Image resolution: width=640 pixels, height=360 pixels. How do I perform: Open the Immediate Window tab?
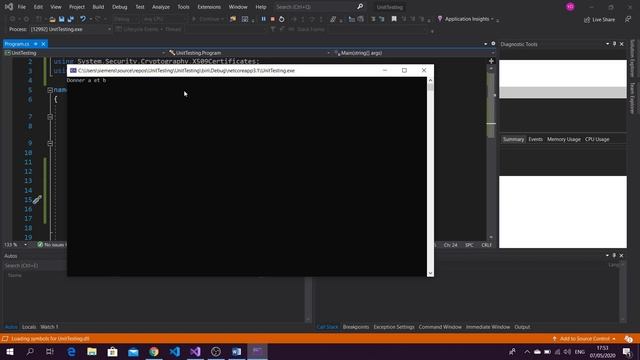(488, 327)
